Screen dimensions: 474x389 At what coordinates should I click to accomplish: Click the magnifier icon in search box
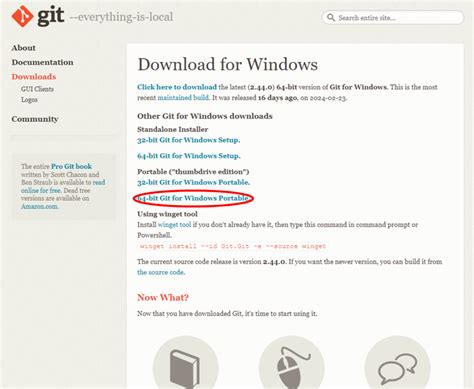click(x=331, y=17)
